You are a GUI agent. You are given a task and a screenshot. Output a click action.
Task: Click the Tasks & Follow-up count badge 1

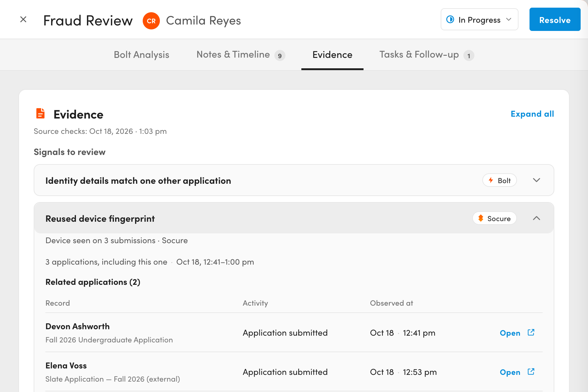[469, 56]
